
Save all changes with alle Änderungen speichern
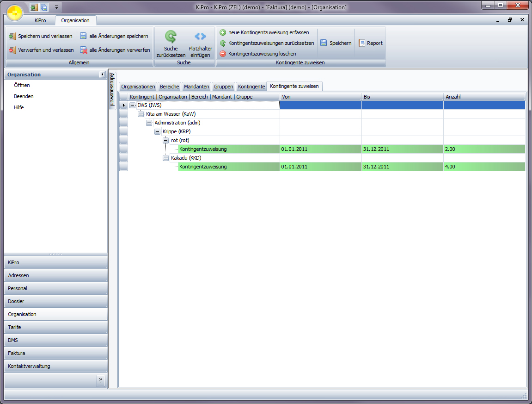point(114,36)
